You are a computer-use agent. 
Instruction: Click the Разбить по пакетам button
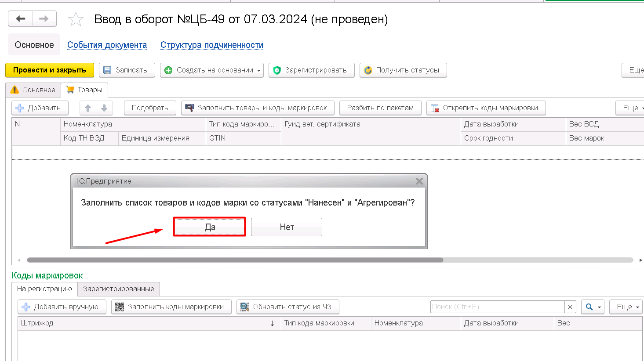(x=380, y=108)
